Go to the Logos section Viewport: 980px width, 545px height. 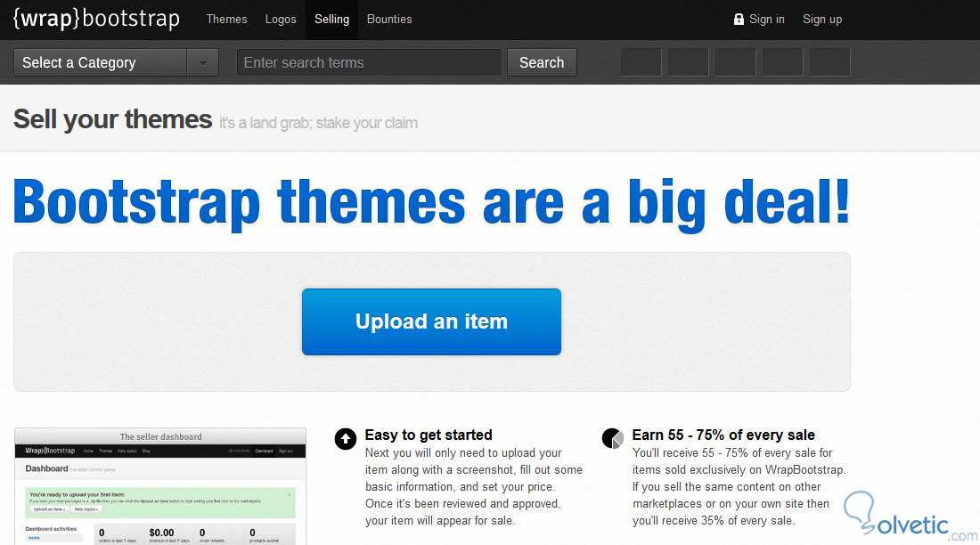tap(281, 20)
